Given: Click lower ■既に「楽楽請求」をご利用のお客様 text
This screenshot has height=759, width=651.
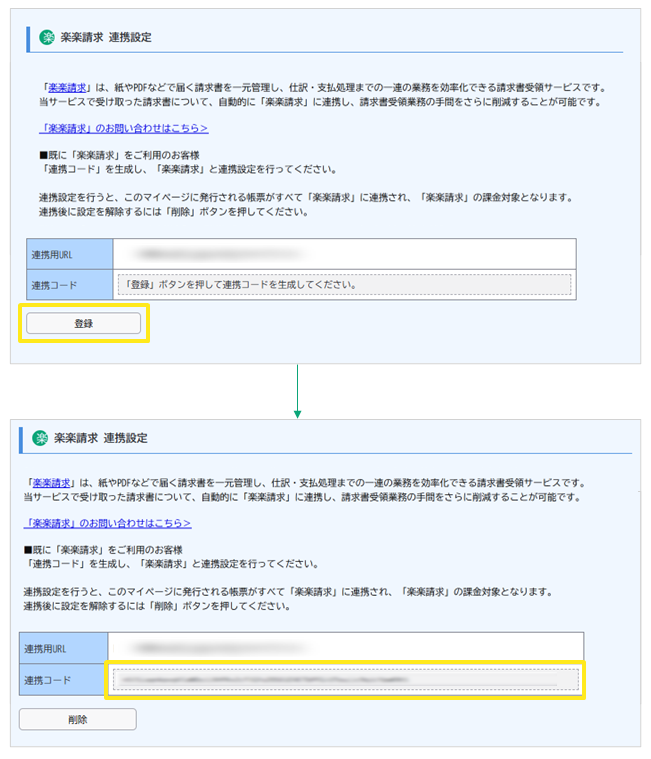Looking at the screenshot, I should 103,550.
